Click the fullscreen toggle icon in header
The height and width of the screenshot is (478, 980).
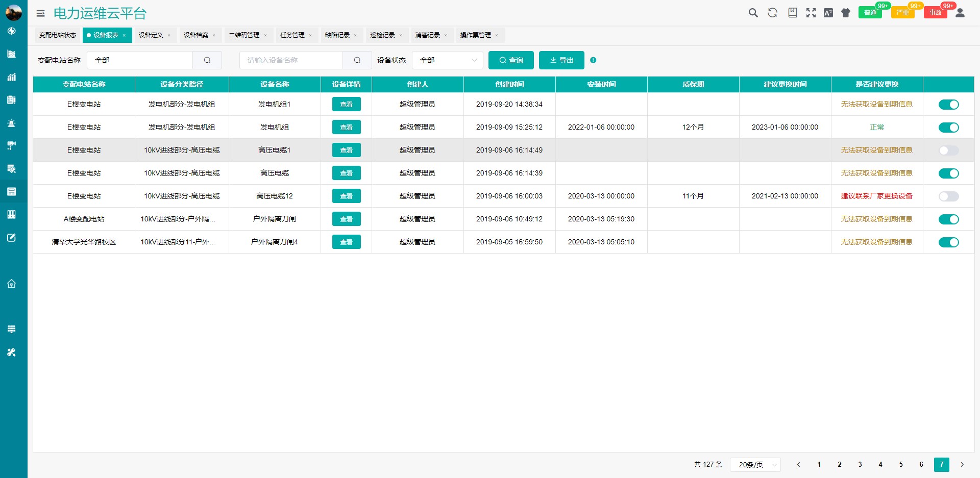(811, 13)
